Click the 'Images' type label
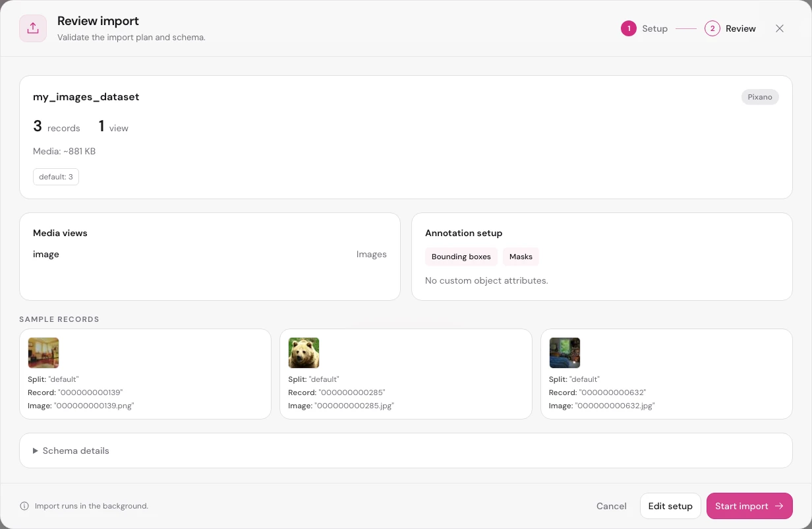 click(x=372, y=254)
